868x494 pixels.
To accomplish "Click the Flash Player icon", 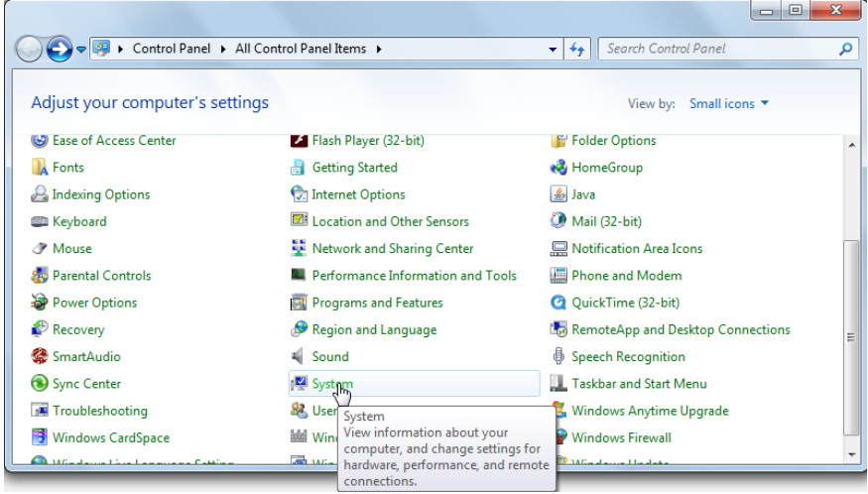I will tap(299, 140).
